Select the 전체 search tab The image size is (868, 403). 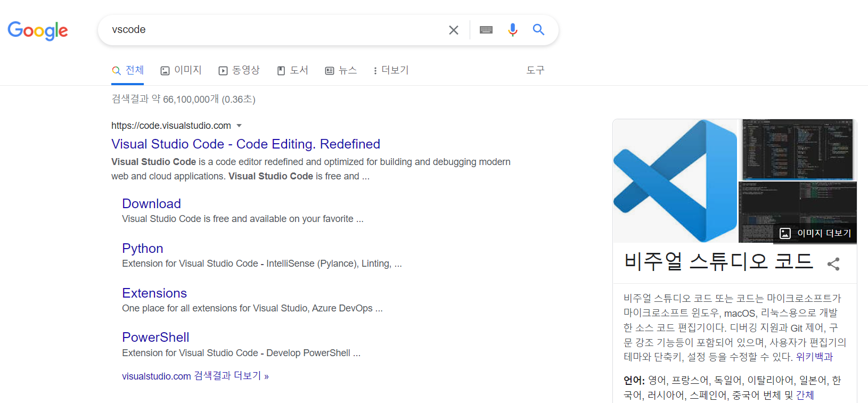pos(128,70)
